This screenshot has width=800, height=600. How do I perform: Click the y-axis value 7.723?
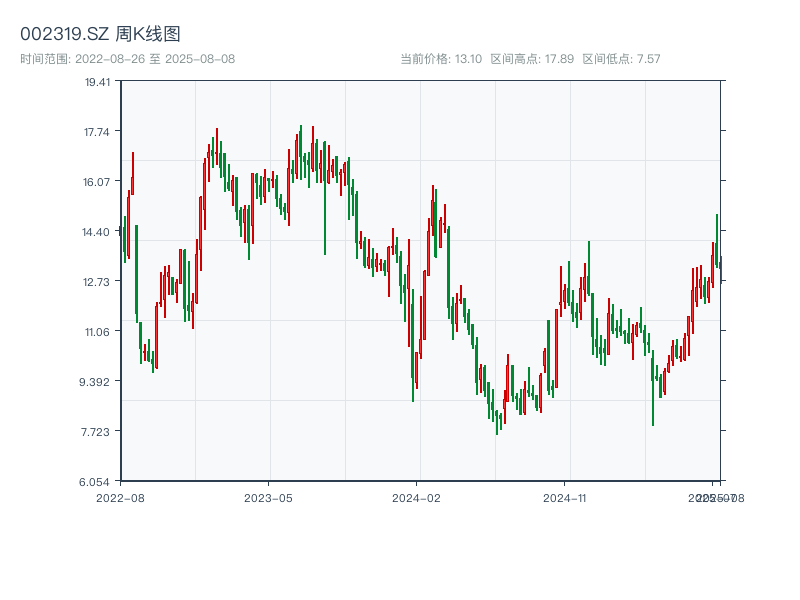[x=95, y=432]
